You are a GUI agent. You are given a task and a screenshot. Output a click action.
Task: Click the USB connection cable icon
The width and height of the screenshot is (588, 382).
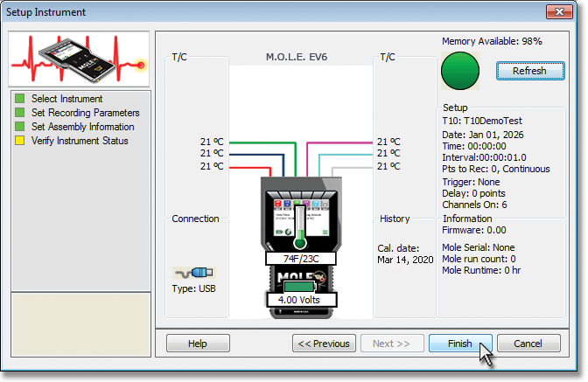point(194,272)
